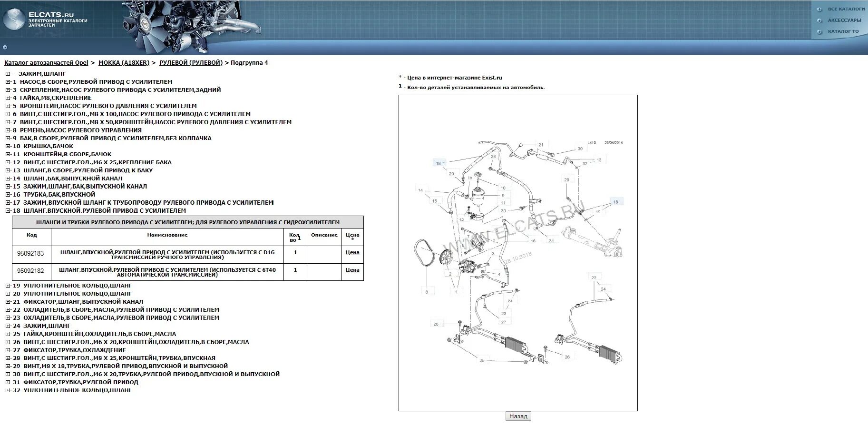The image size is (868, 427).
Task: Open Аксессуары menu item
Action: click(844, 20)
